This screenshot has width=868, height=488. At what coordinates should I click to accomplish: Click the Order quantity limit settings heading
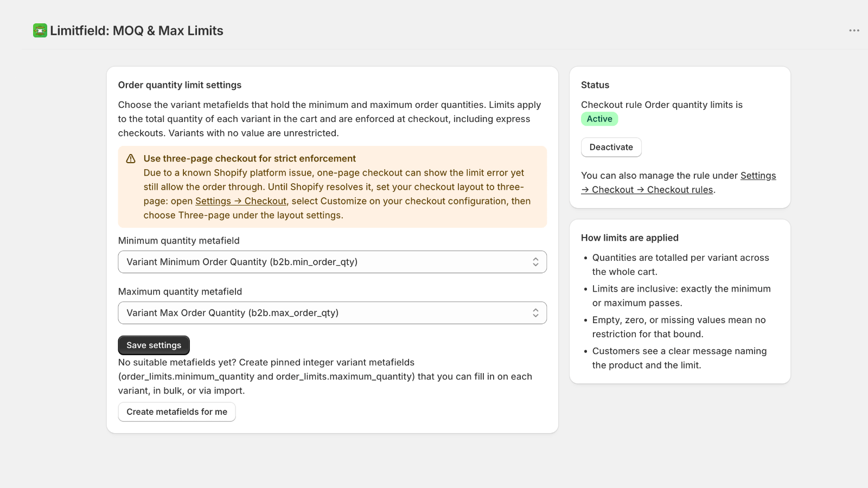[x=180, y=85]
